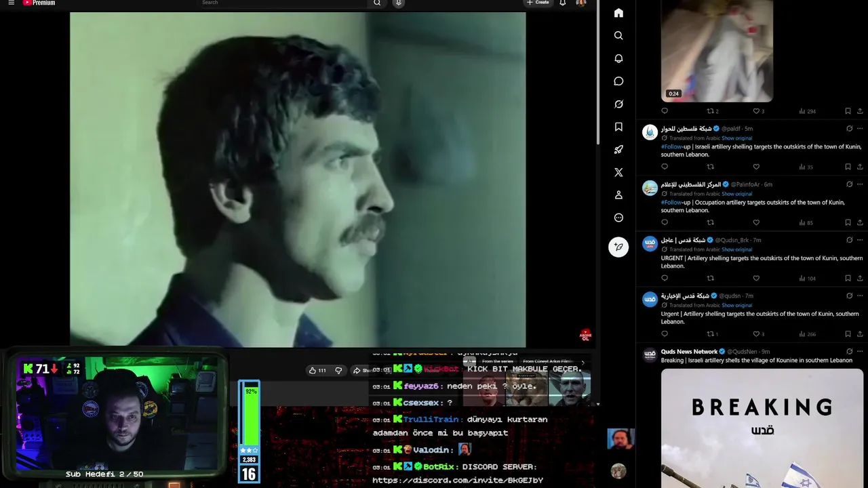View analytics (266) of @qudsn tweet
Image resolution: width=868 pixels, height=488 pixels.
pos(808,334)
